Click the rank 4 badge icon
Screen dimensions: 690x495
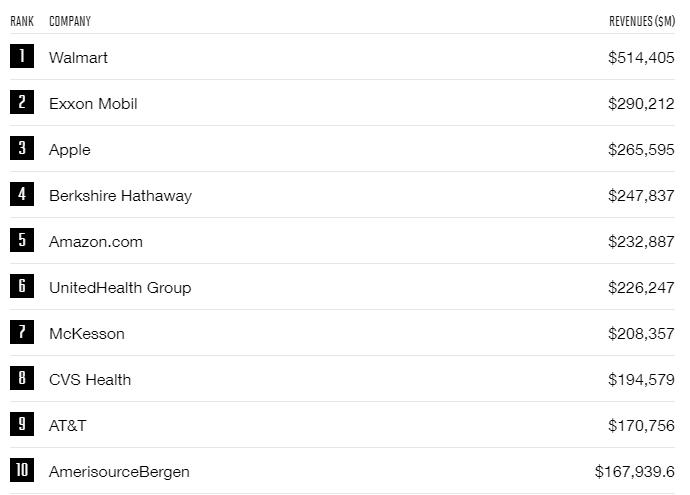click(x=22, y=195)
